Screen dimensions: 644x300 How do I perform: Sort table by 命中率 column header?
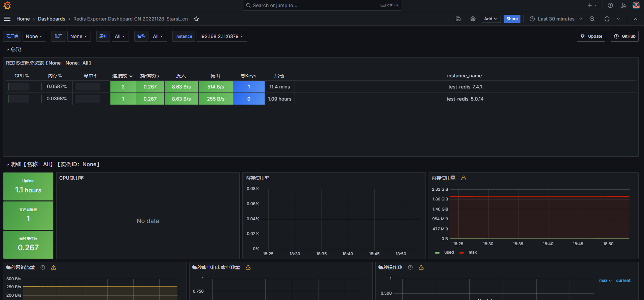point(91,76)
